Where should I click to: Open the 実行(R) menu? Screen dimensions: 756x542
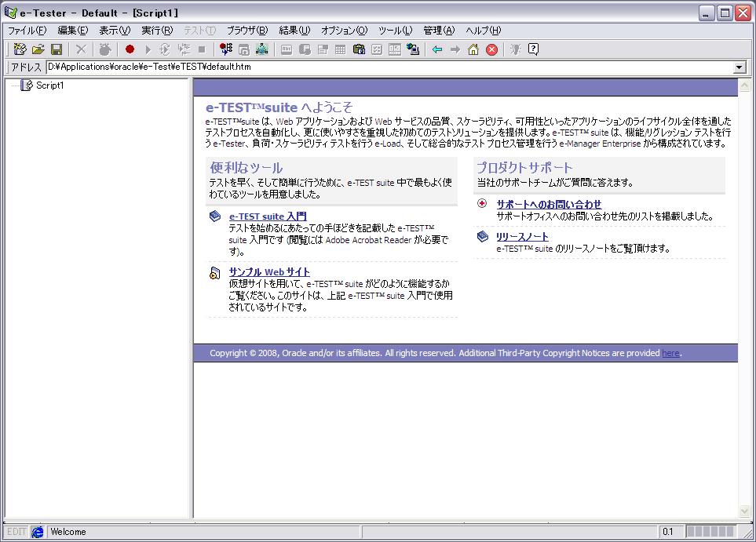click(x=157, y=31)
